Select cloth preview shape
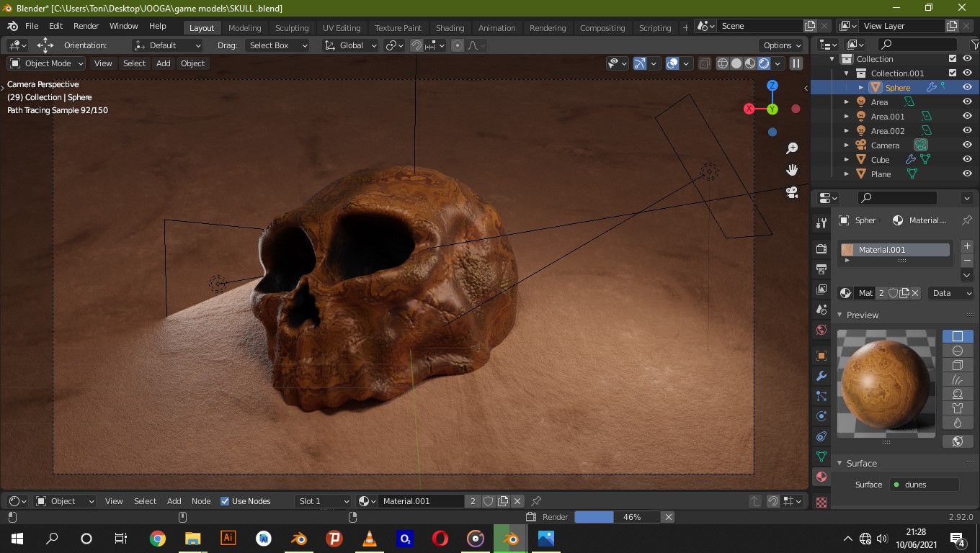The height and width of the screenshot is (553, 980). pos(958,408)
